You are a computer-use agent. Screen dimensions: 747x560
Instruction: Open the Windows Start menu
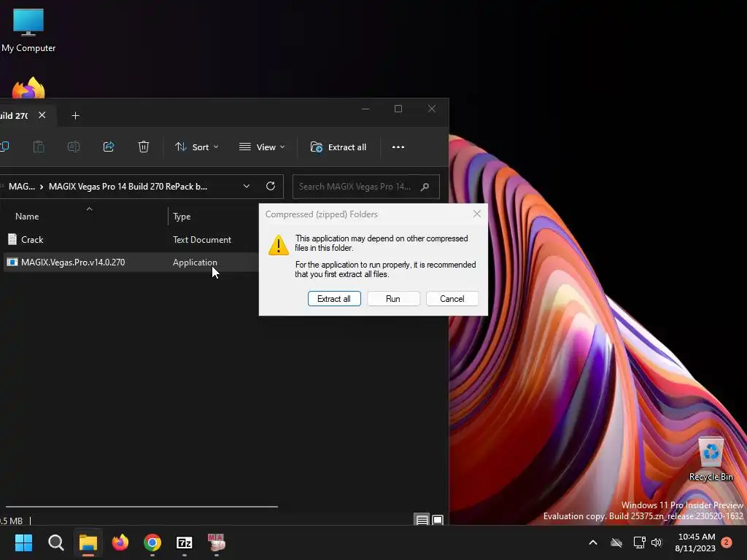23,542
